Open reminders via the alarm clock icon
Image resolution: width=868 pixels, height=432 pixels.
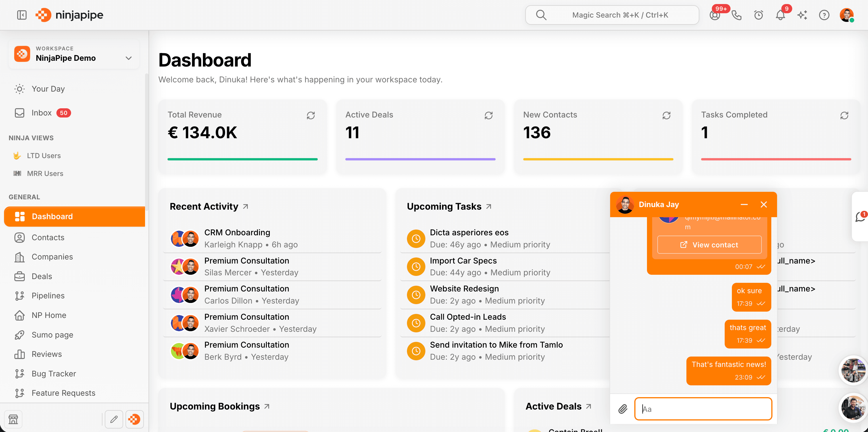coord(758,15)
